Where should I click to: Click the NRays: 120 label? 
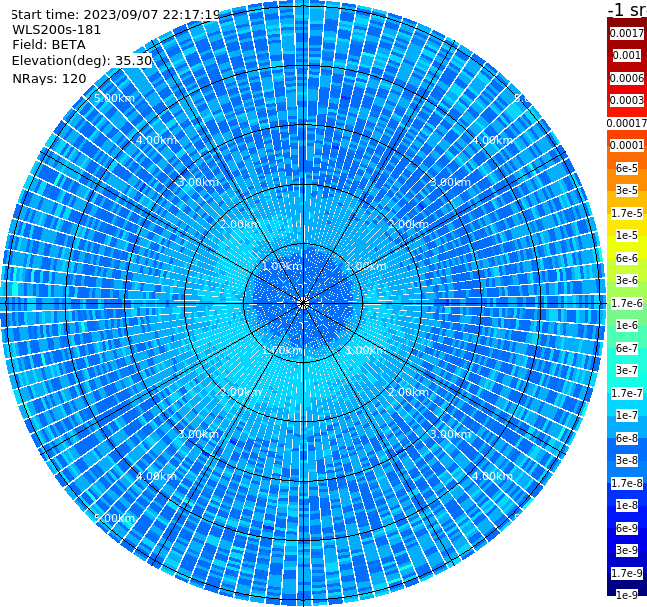(49, 78)
